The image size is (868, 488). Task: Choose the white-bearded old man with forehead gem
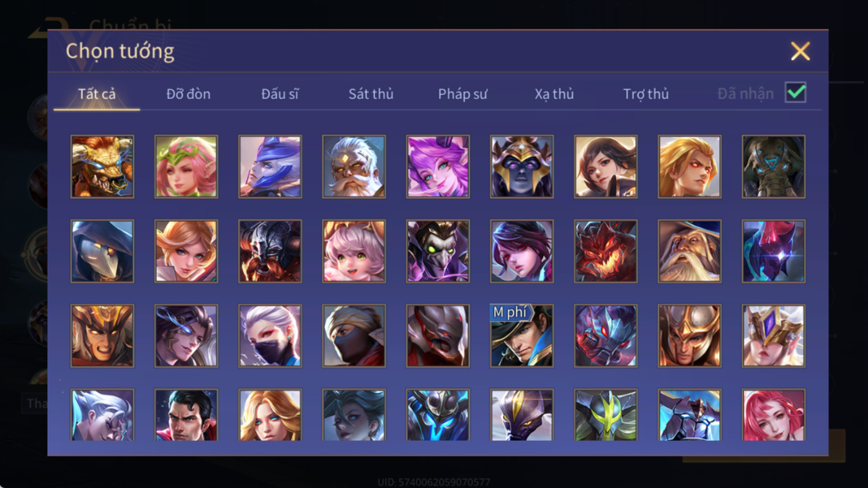click(x=354, y=167)
